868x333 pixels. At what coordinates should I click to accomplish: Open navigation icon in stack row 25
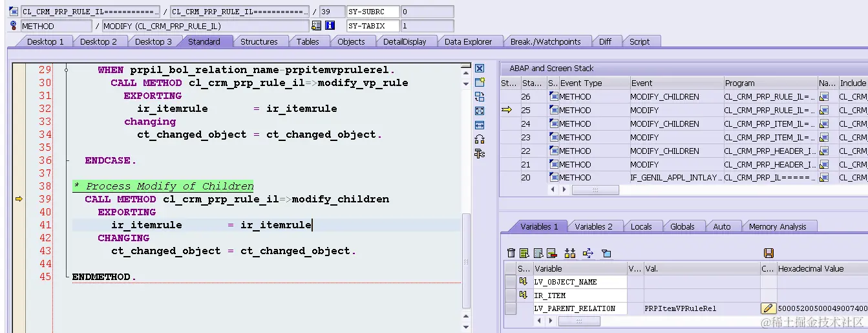click(x=824, y=110)
